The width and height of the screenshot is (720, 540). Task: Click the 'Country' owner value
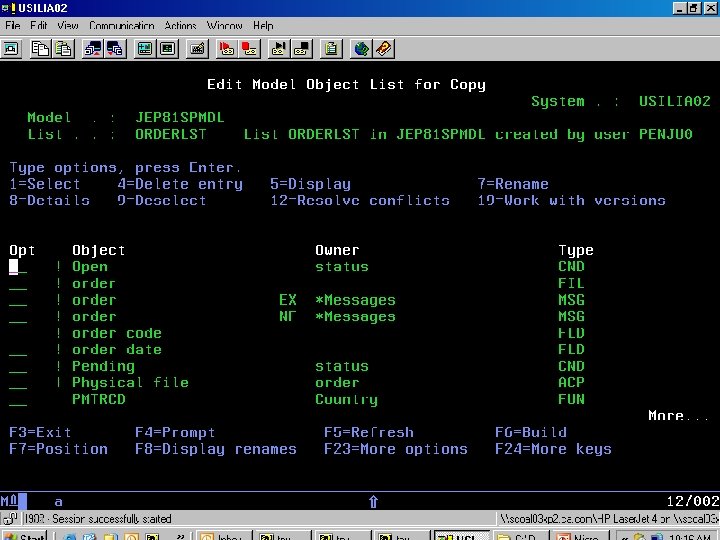click(347, 399)
